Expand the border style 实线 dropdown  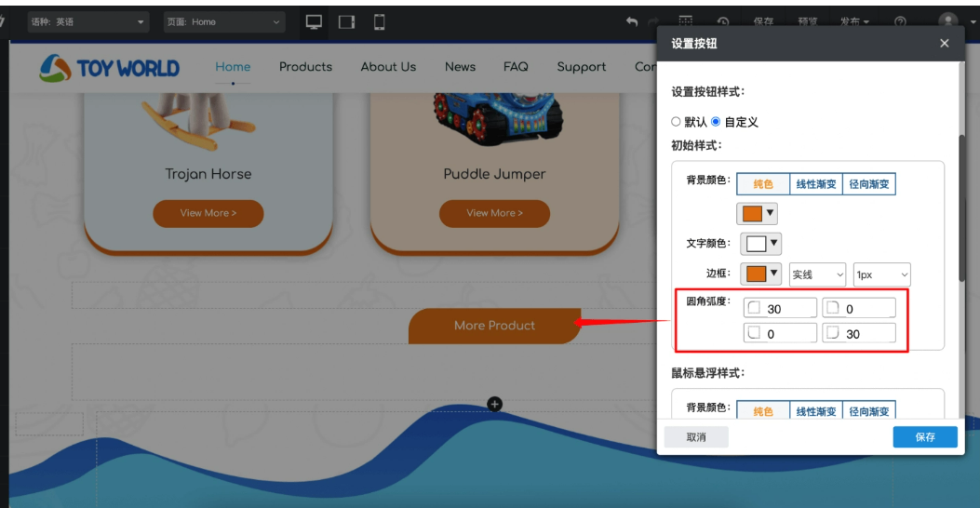point(817,274)
